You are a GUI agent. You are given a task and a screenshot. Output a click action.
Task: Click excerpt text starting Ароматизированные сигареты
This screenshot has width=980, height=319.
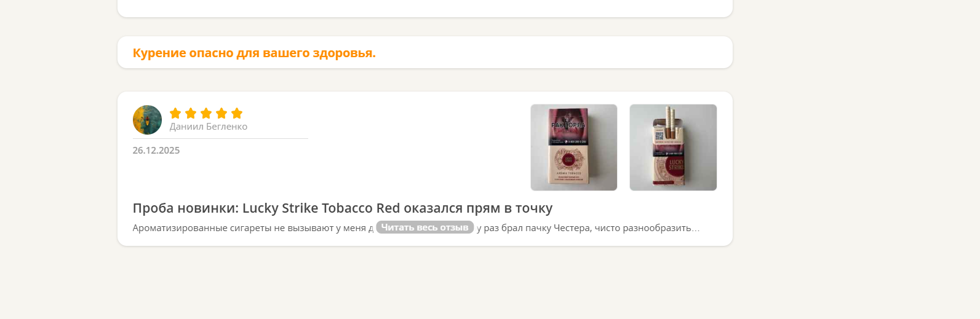click(253, 228)
